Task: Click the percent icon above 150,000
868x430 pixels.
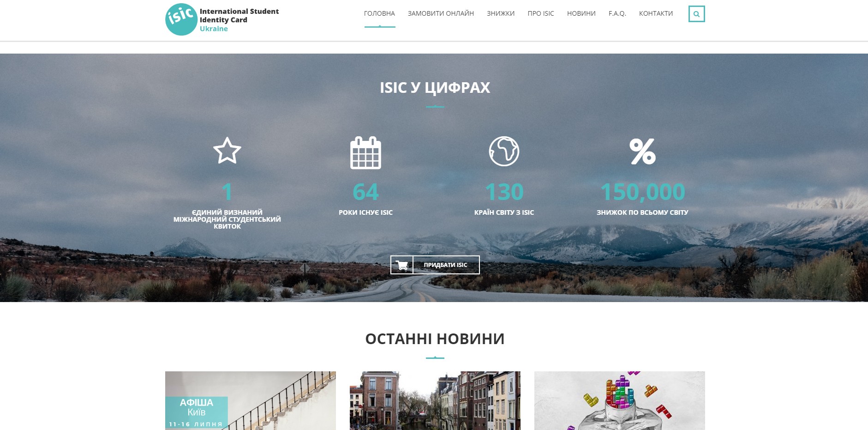Action: pos(642,151)
